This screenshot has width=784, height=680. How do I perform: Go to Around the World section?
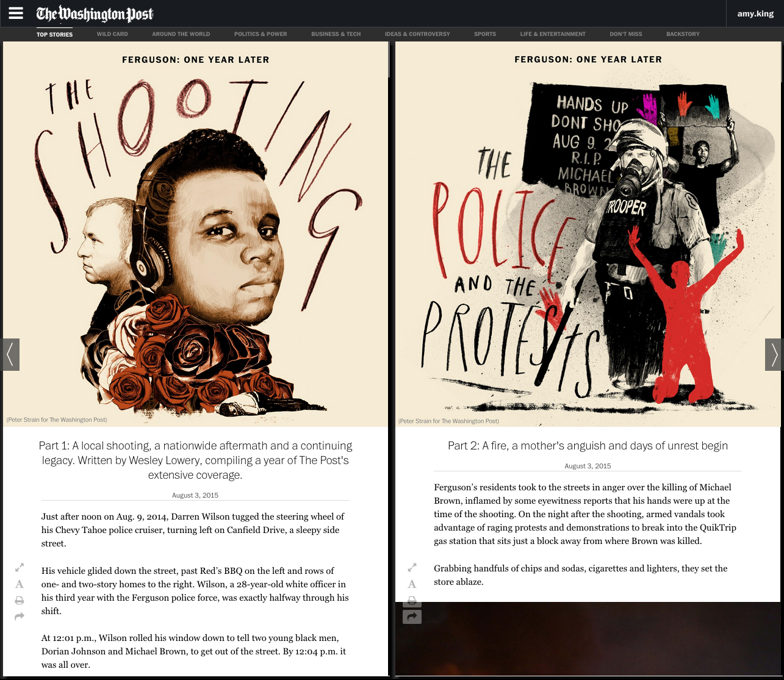[x=181, y=34]
